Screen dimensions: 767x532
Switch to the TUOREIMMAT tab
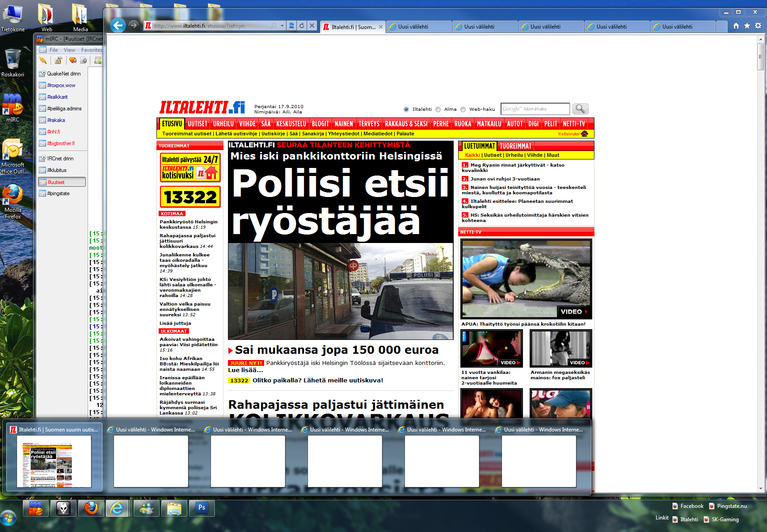pyautogui.click(x=515, y=146)
